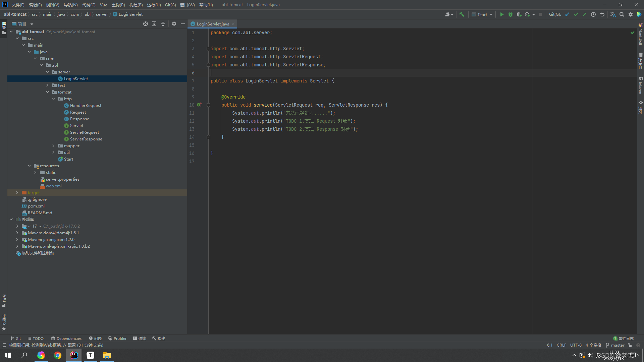Open the TODO tool window button
The image size is (644, 362).
click(36, 339)
